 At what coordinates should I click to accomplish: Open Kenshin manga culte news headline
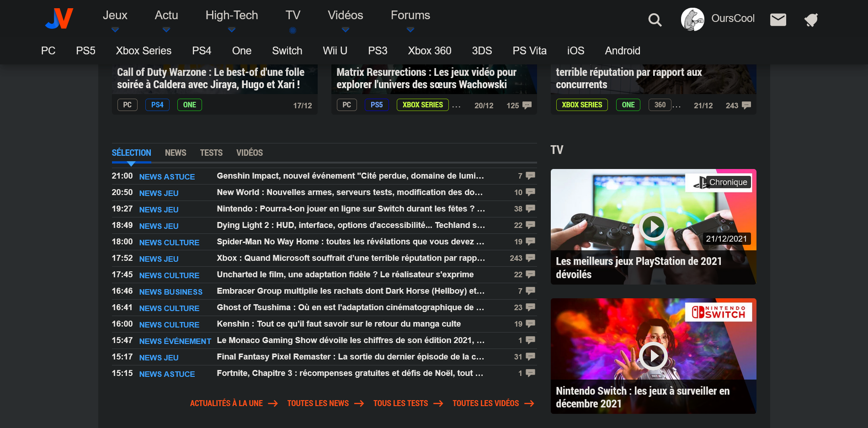(339, 324)
